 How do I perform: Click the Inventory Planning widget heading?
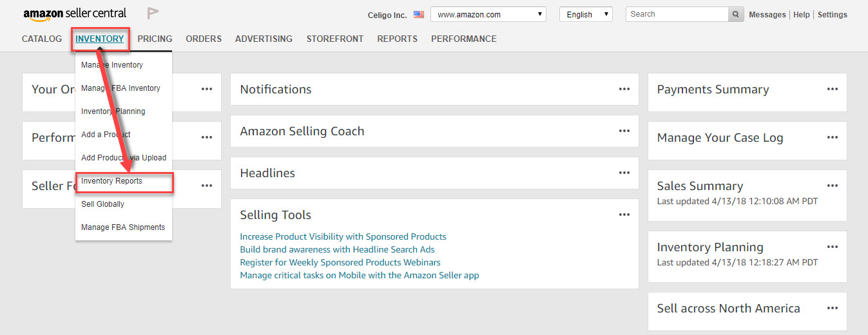pos(710,247)
